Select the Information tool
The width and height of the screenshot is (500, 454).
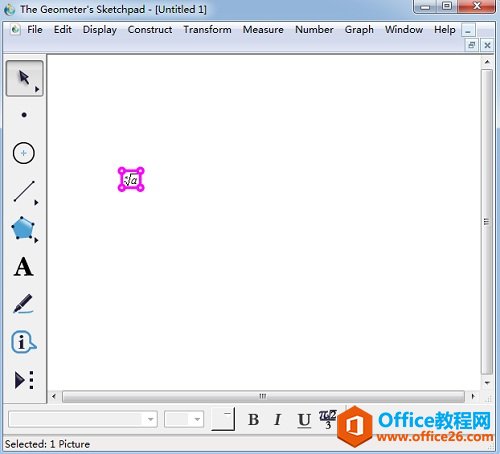pyautogui.click(x=23, y=342)
